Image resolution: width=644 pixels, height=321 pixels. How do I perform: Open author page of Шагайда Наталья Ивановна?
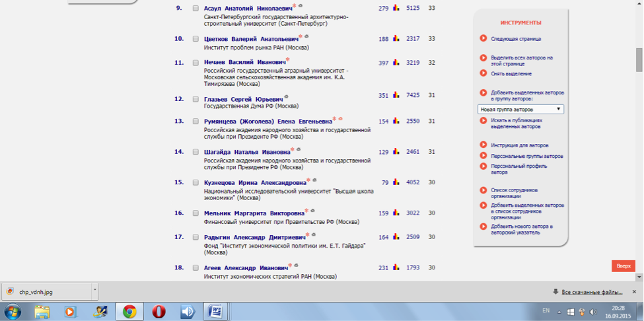click(246, 152)
